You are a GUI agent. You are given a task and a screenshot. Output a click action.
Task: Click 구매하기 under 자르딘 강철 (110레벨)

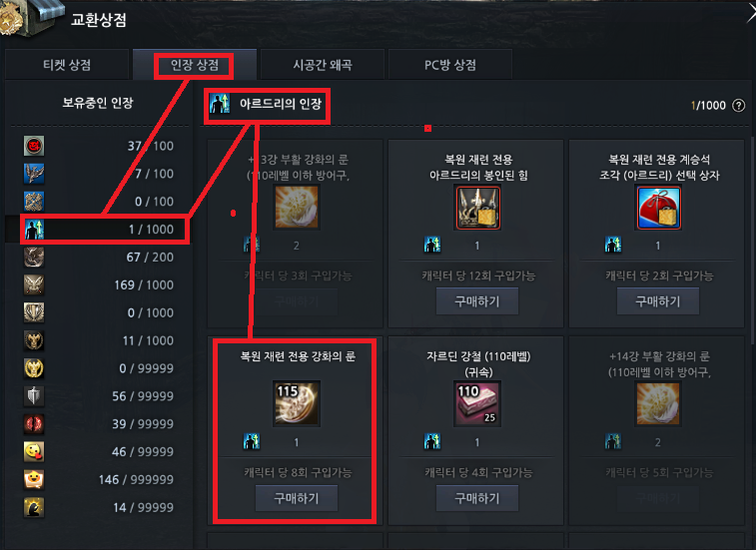476,498
